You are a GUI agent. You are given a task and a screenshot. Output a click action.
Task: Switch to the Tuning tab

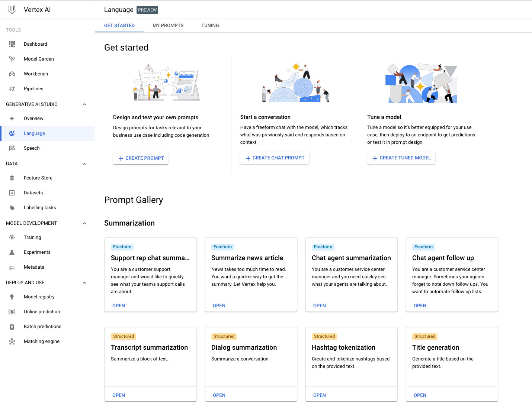click(210, 26)
